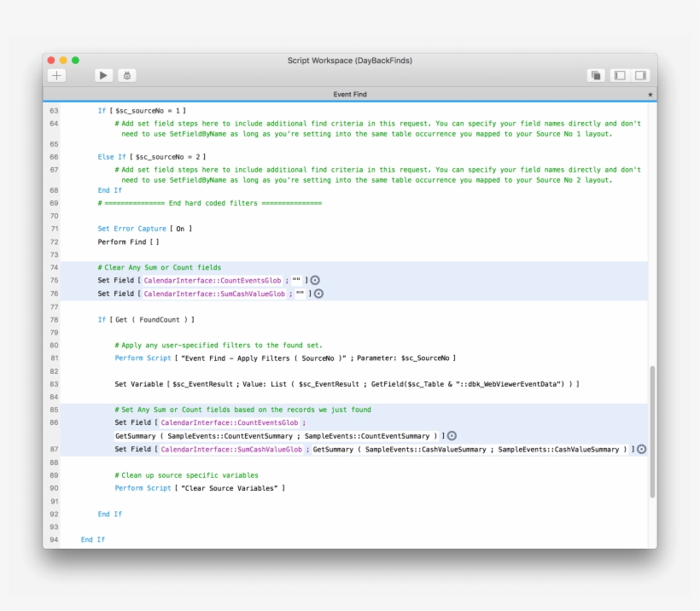Click the gear icon on line 87's Set Field step
The height and width of the screenshot is (611, 700).
click(640, 448)
